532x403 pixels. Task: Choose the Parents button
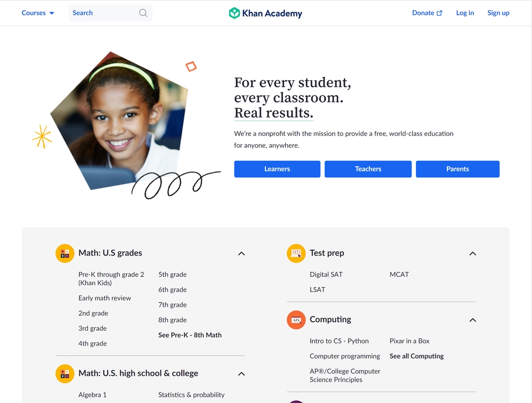[x=458, y=169]
